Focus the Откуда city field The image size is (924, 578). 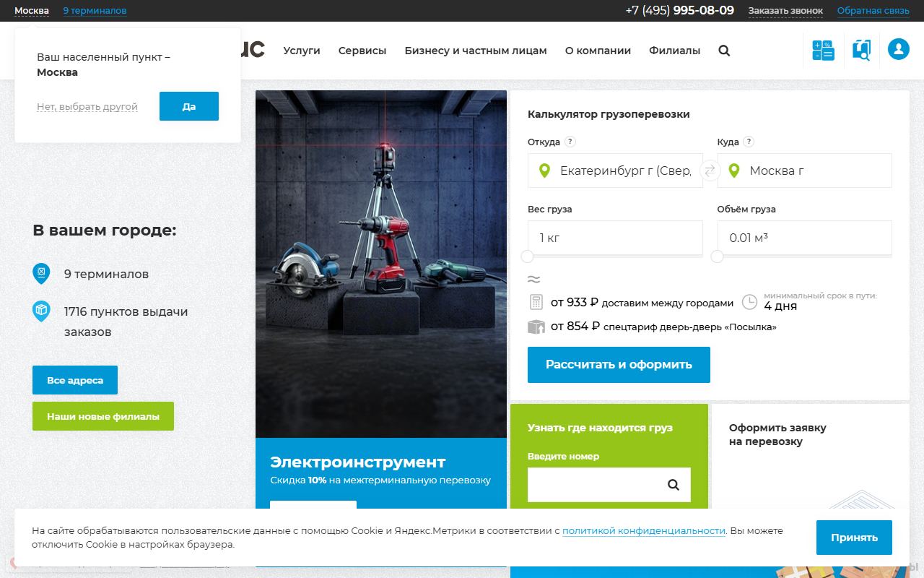pos(615,171)
